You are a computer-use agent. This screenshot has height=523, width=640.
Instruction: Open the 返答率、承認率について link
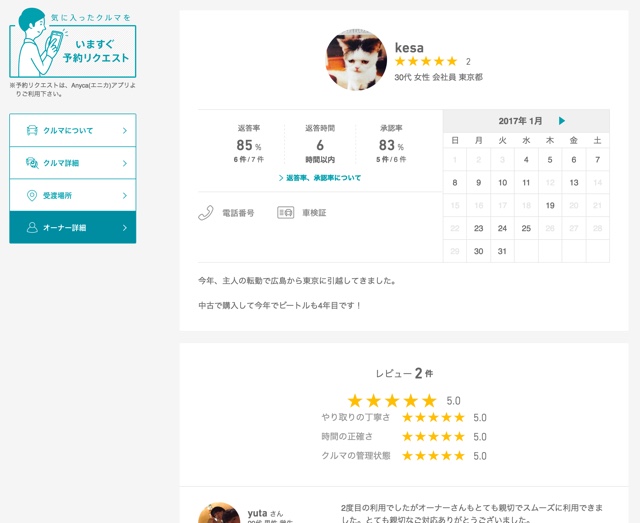[320, 178]
